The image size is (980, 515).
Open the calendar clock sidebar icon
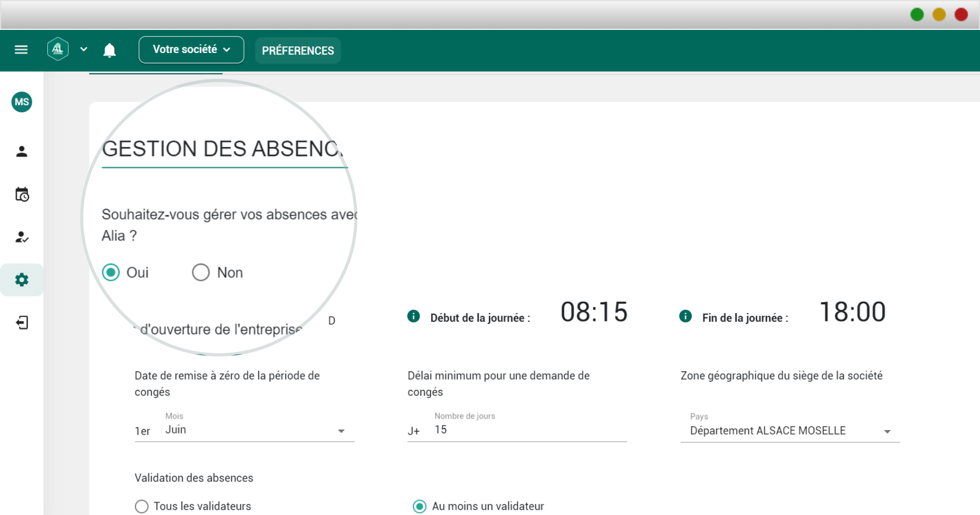[22, 194]
